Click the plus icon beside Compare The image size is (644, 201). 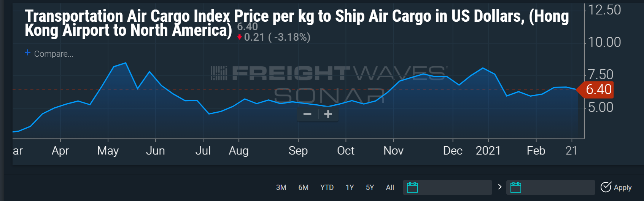27,53
